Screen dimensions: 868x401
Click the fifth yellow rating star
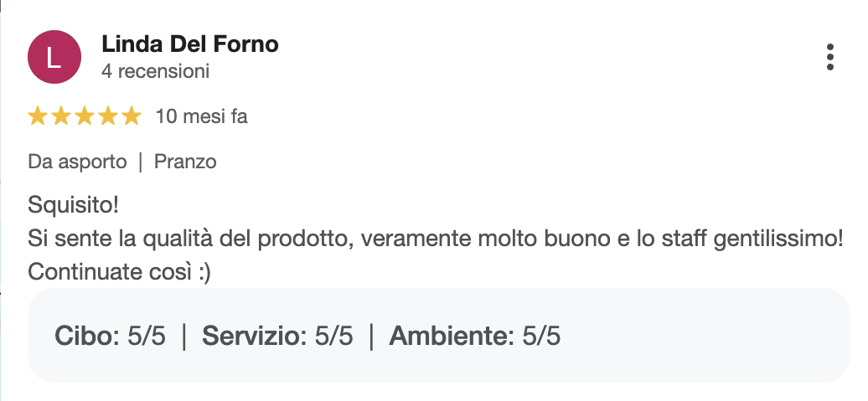(132, 116)
